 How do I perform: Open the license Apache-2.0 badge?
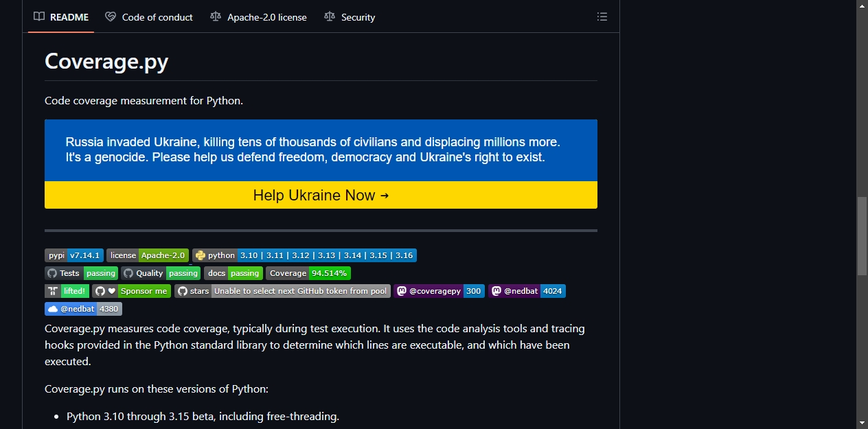pos(148,255)
